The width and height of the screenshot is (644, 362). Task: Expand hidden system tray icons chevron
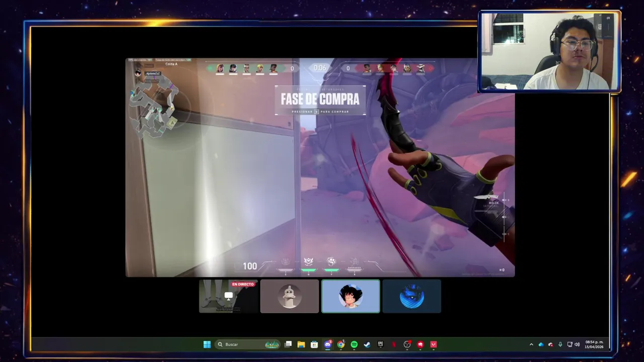point(531,344)
